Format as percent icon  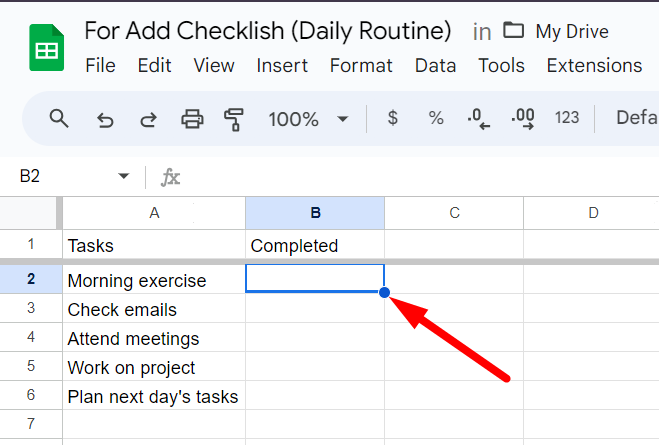(436, 118)
